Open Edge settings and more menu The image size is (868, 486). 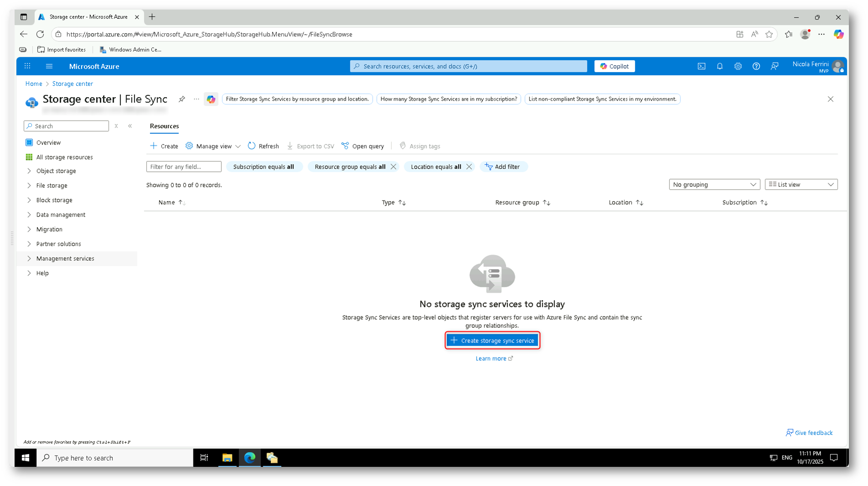point(822,34)
